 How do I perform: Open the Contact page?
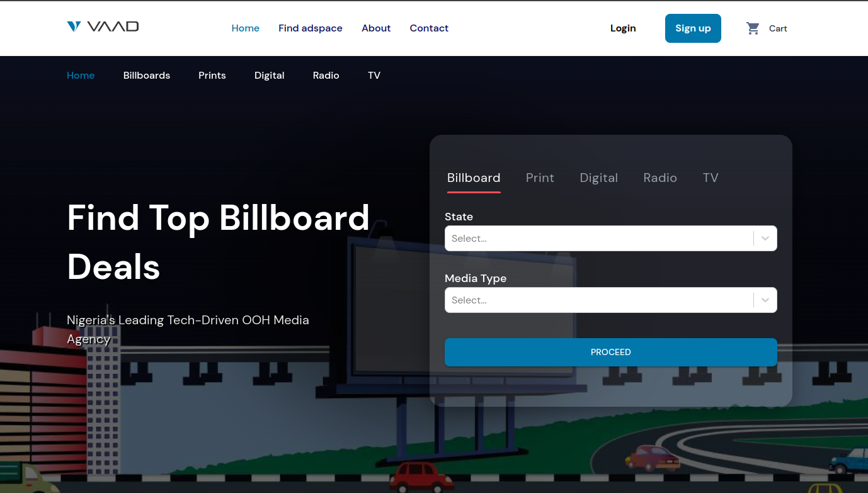point(429,28)
